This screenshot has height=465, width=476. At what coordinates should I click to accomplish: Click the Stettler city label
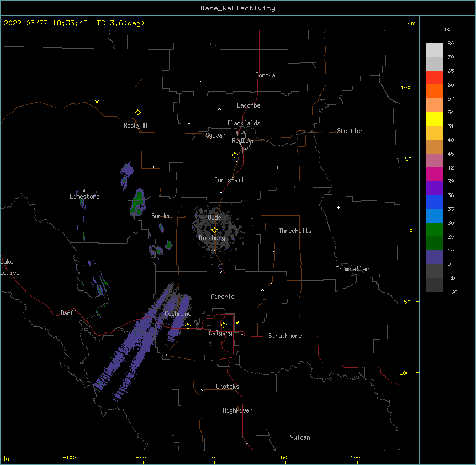350,131
